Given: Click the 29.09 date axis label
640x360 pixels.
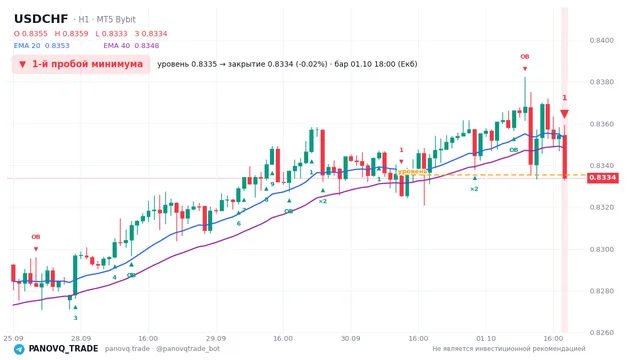Looking at the screenshot, I should pos(216,338).
